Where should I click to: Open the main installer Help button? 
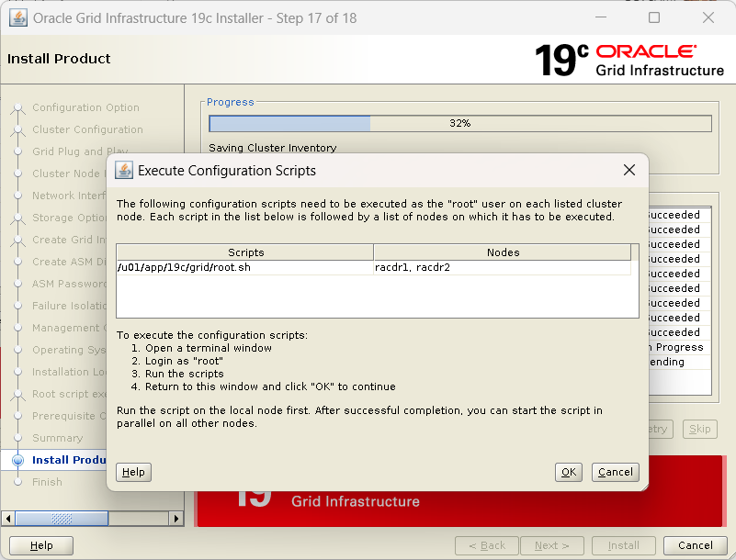click(41, 545)
